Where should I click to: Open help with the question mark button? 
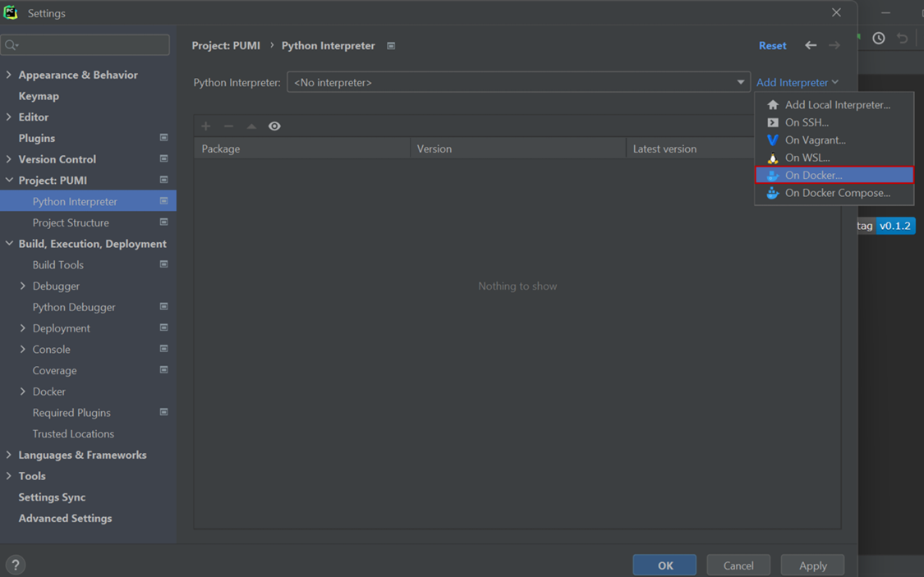coord(16,565)
